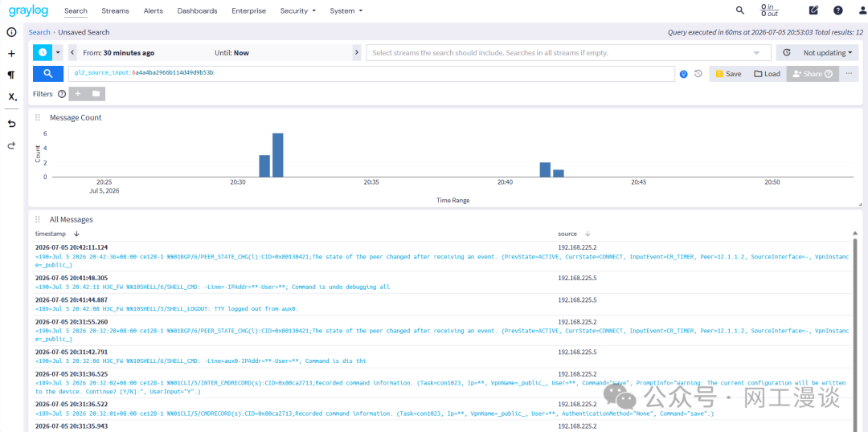The height and width of the screenshot is (432, 868).
Task: Click the 'Command is dis thi' log message
Action: tap(200, 361)
